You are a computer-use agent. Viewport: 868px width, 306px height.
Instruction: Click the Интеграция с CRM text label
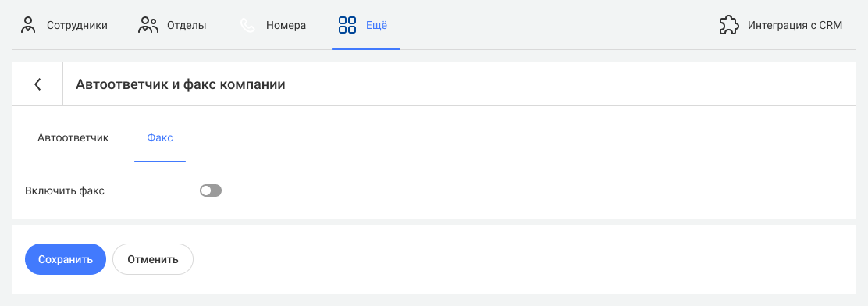(795, 25)
